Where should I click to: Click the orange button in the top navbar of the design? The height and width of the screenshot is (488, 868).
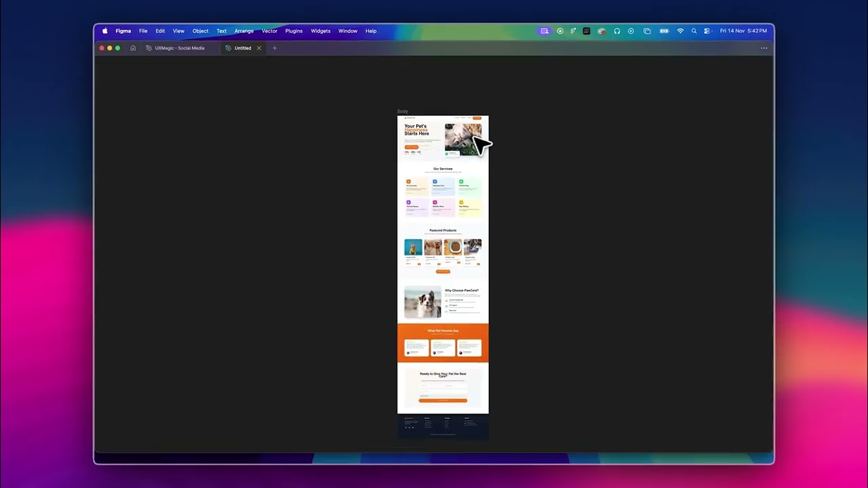[x=477, y=118]
